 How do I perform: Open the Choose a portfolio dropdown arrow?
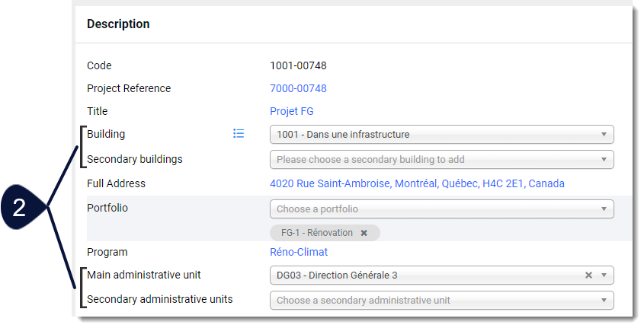coord(604,209)
